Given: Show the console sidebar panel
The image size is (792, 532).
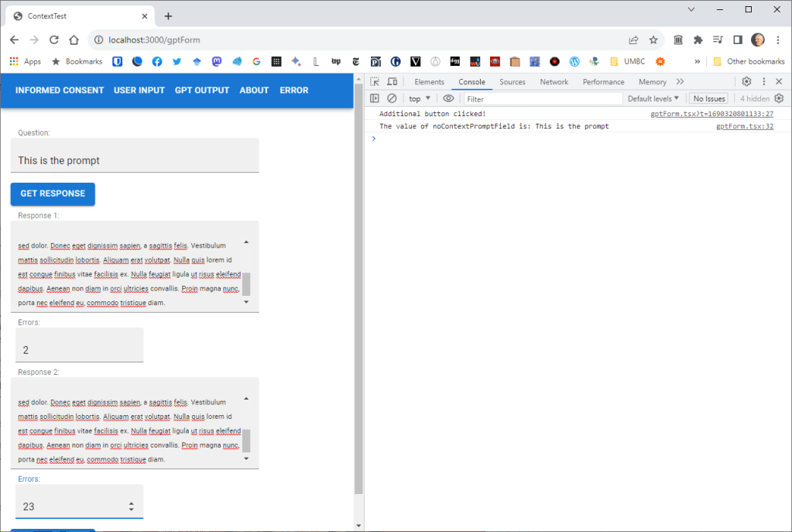Looking at the screenshot, I should (x=375, y=98).
